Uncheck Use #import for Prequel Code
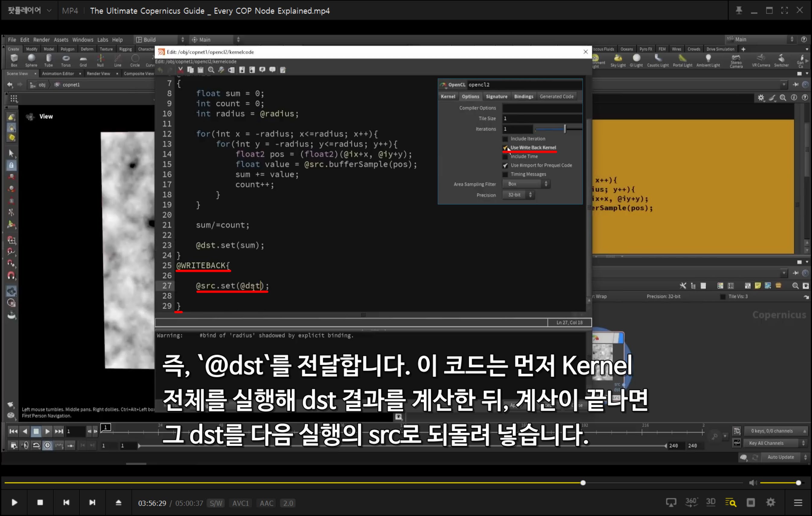Image resolution: width=812 pixels, height=516 pixels. point(505,166)
